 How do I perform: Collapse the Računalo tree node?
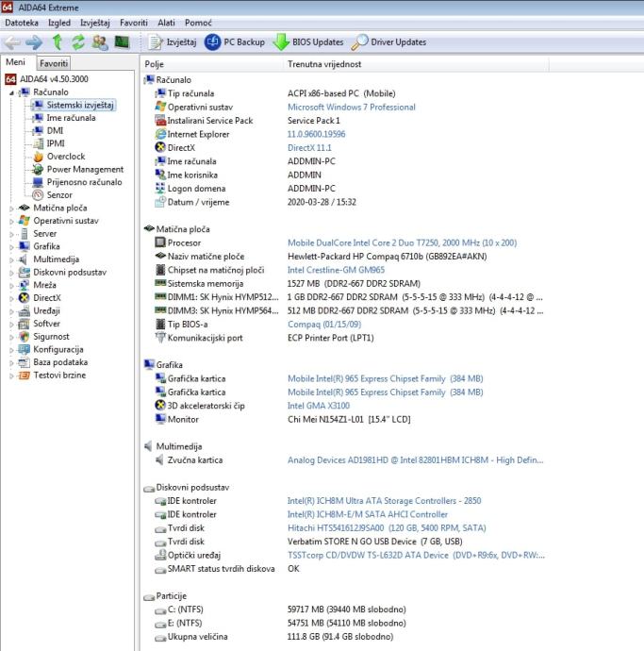pos(12,92)
